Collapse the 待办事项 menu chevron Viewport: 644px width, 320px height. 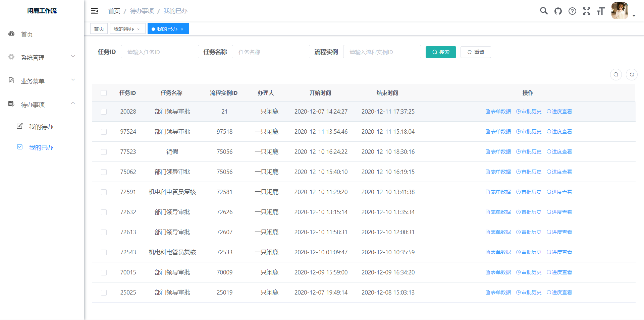click(73, 103)
